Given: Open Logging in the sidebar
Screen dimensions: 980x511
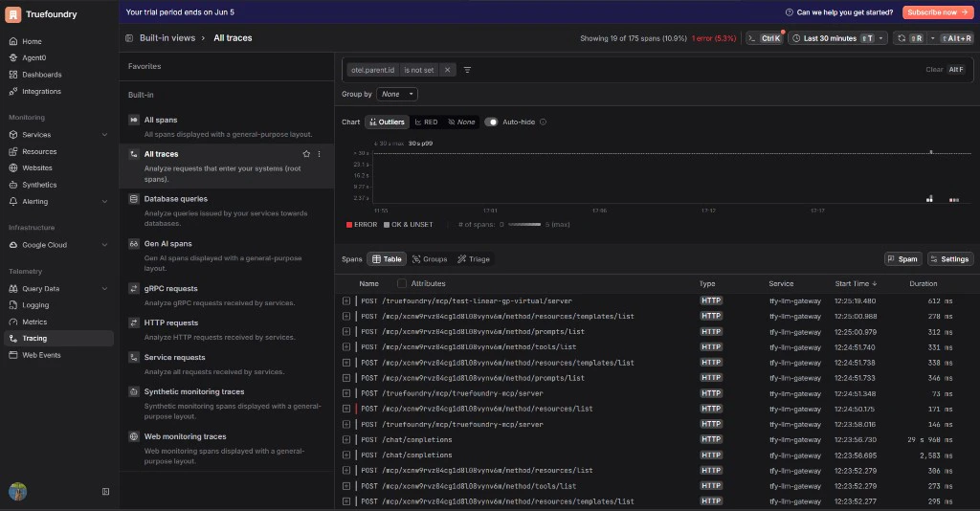Looking at the screenshot, I should click(35, 305).
